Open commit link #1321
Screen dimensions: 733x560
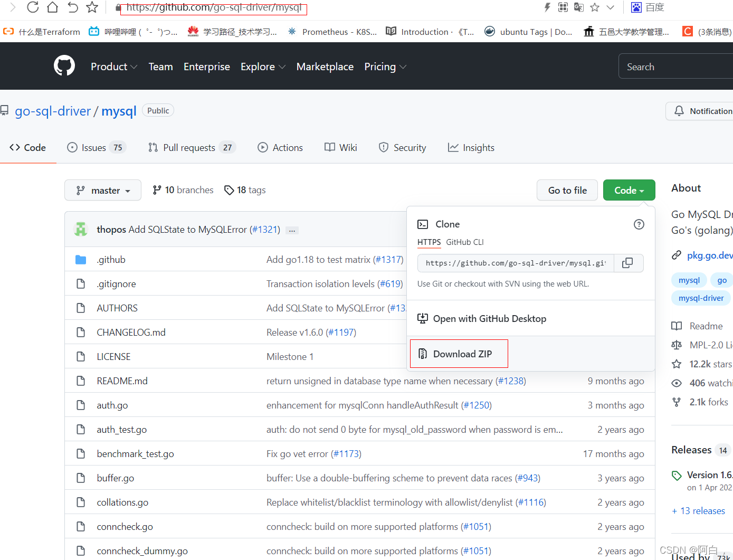point(265,230)
